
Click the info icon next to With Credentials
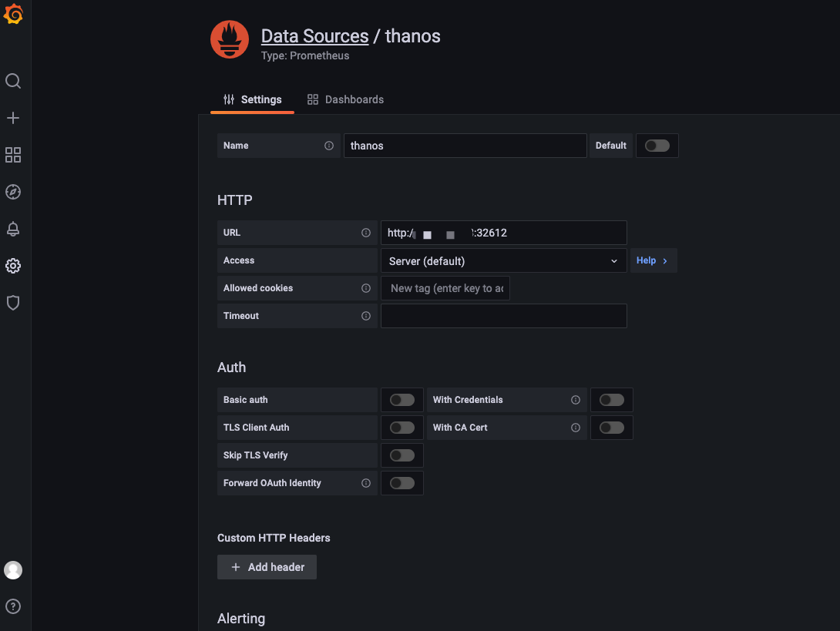pos(576,400)
